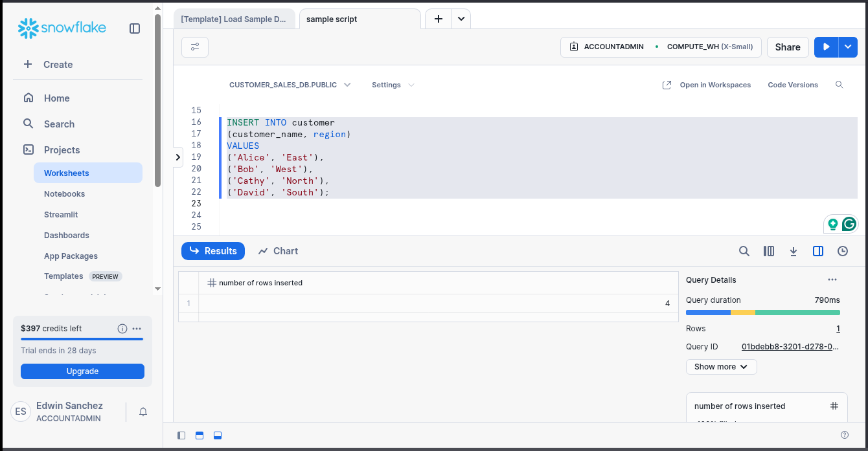Open the worksheet run settings filter icon
868x451 pixels.
point(194,47)
